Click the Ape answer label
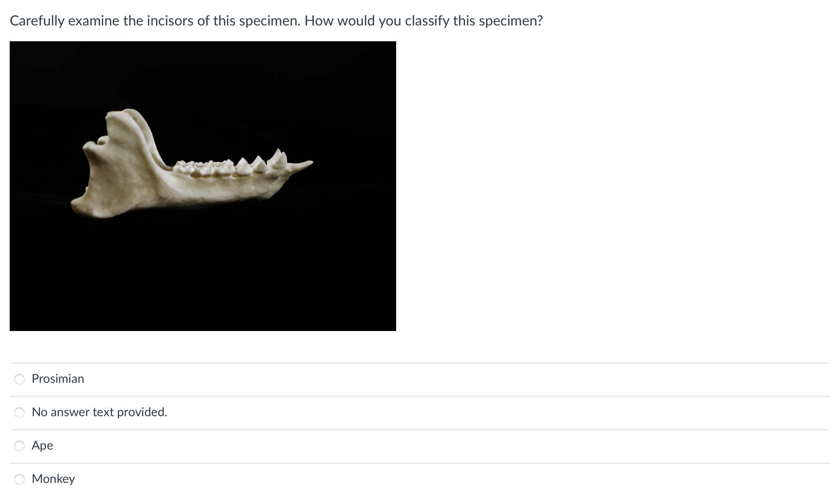Screen dimensions: 838x504 coord(42,446)
